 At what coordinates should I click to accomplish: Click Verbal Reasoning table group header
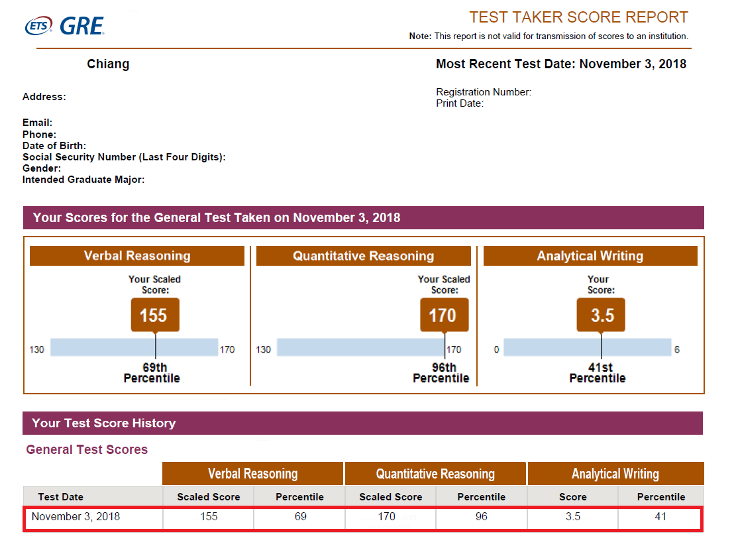[x=252, y=474]
